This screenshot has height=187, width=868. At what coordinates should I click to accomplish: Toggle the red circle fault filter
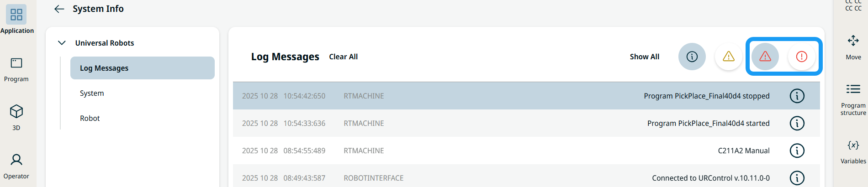click(x=802, y=57)
